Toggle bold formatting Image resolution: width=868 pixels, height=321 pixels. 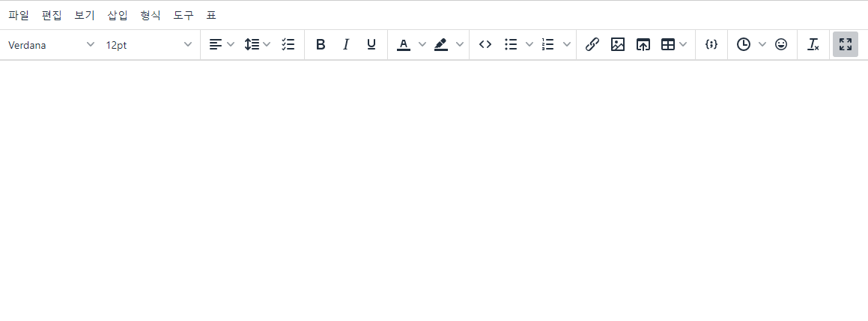point(321,45)
